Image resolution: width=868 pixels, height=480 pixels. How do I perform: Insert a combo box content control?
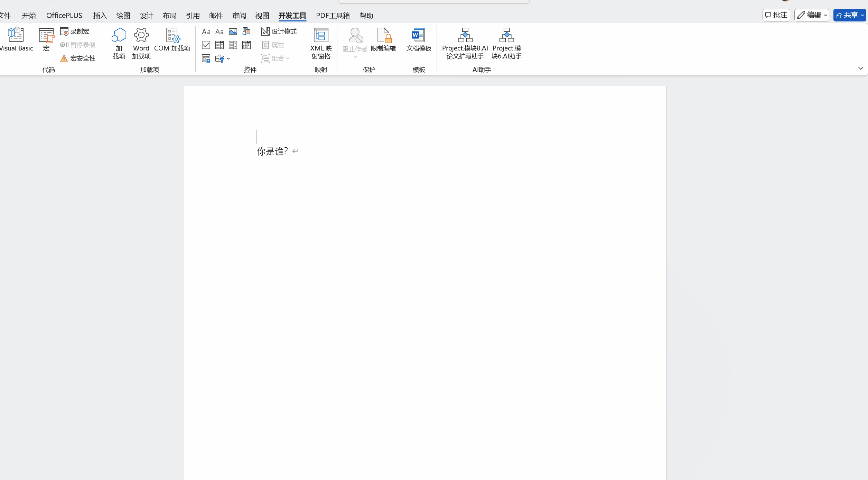[x=220, y=45]
